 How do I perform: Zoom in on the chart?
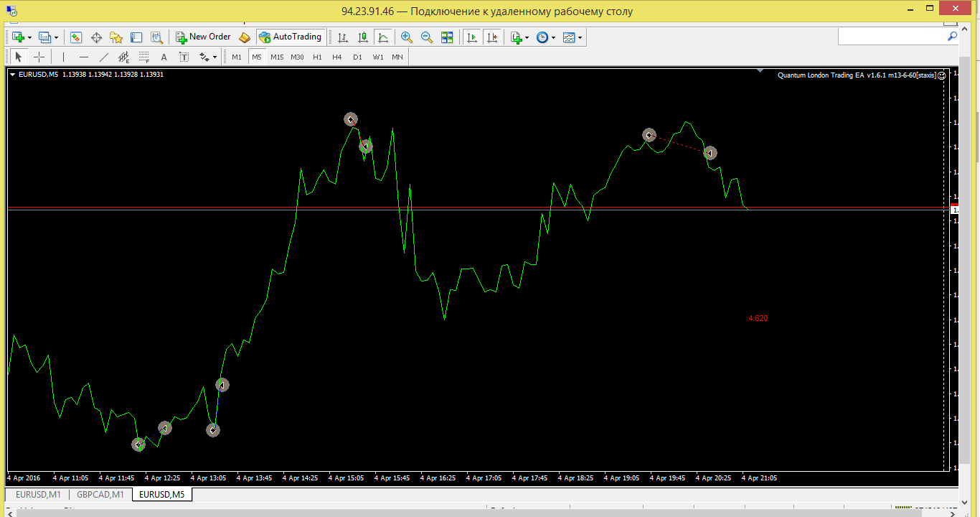point(407,37)
